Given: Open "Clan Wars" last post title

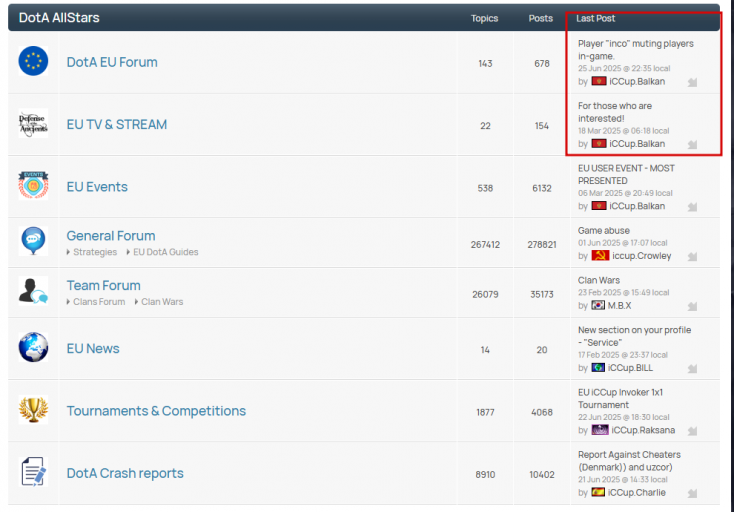Looking at the screenshot, I should (x=599, y=280).
